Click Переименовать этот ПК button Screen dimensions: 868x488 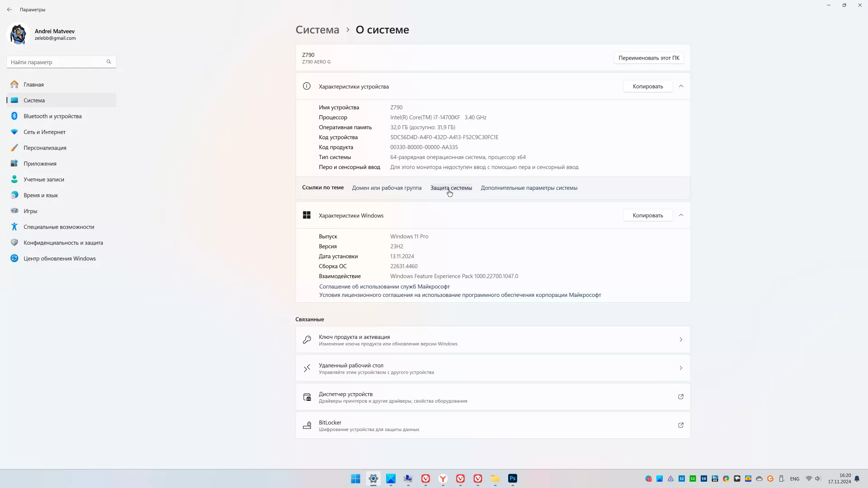point(649,58)
